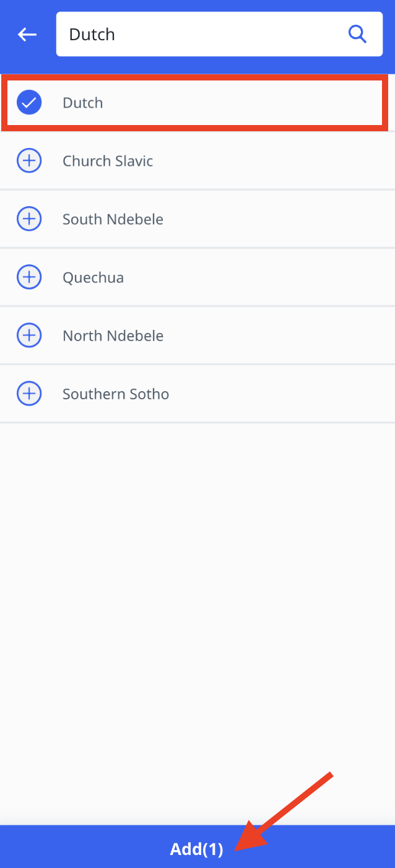Add North Ndebele via plus icon
The height and width of the screenshot is (868, 395).
pos(29,336)
